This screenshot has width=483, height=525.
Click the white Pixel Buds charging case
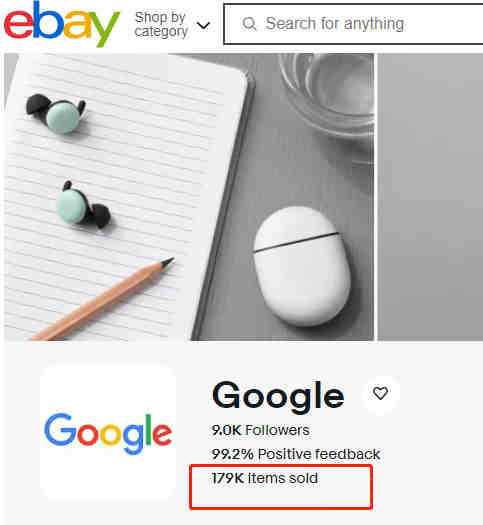tap(302, 266)
